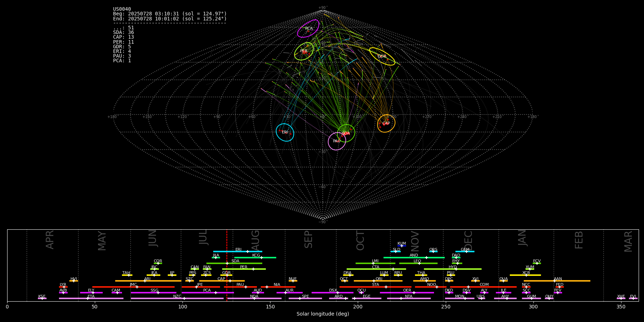Image resolution: width=644 pixels, height=322 pixels.
Task: Click the GEM shower label on timeline
Action: (465, 249)
